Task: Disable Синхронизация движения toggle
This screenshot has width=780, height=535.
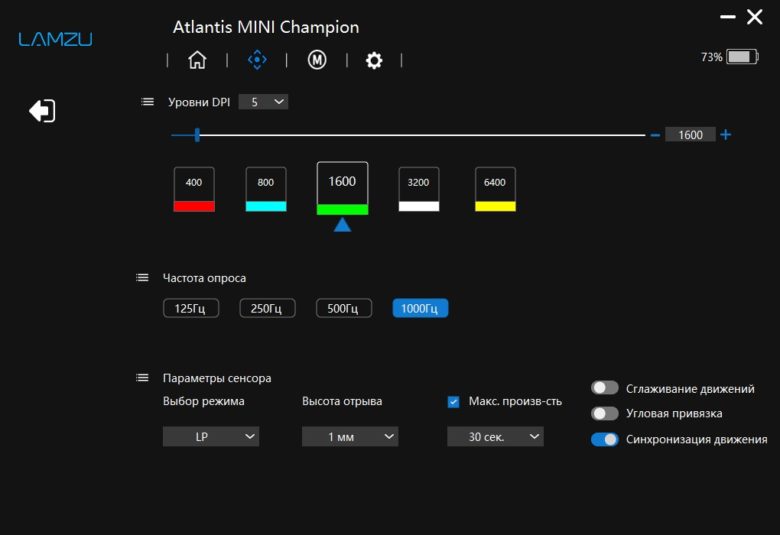Action: pyautogui.click(x=605, y=439)
